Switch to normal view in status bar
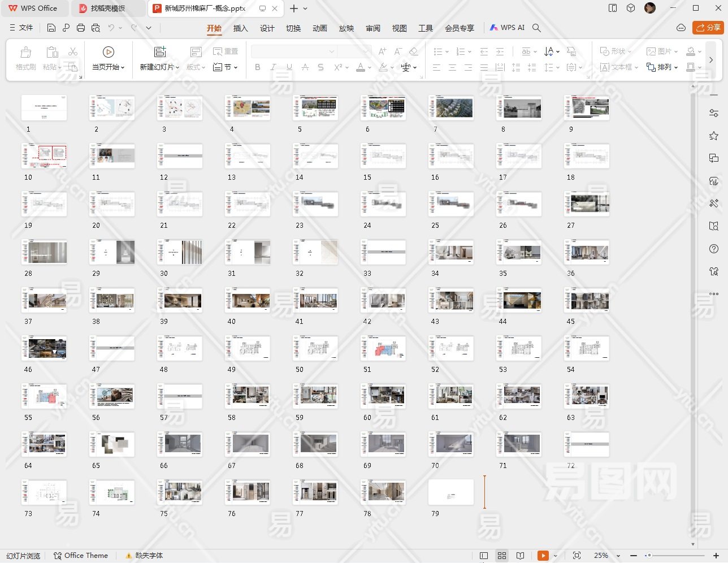Viewport: 728px width, 563px height. pos(484,556)
